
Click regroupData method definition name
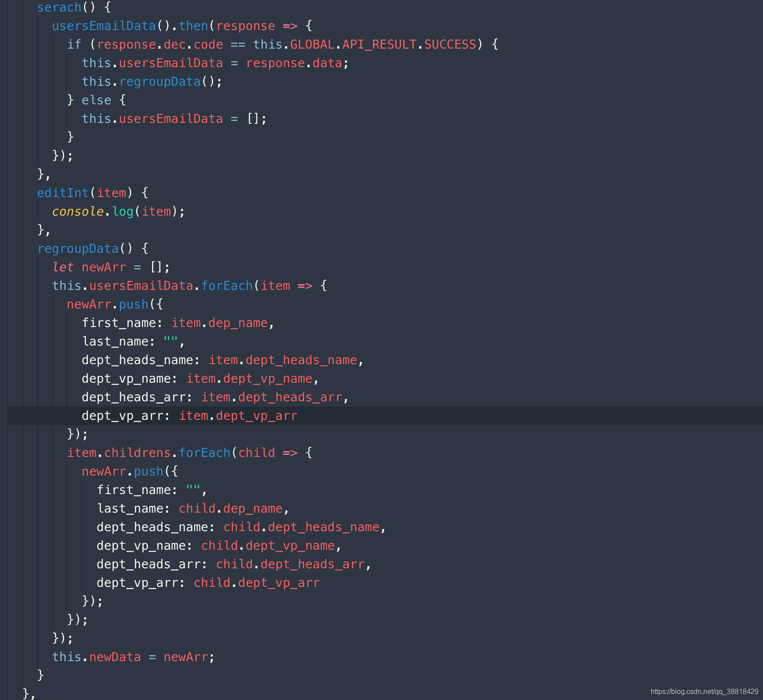click(x=78, y=248)
